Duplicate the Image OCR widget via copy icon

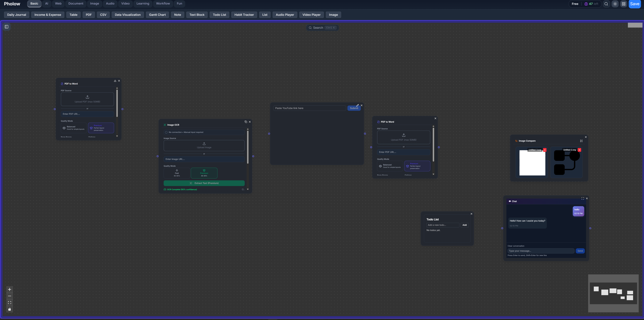(x=246, y=122)
